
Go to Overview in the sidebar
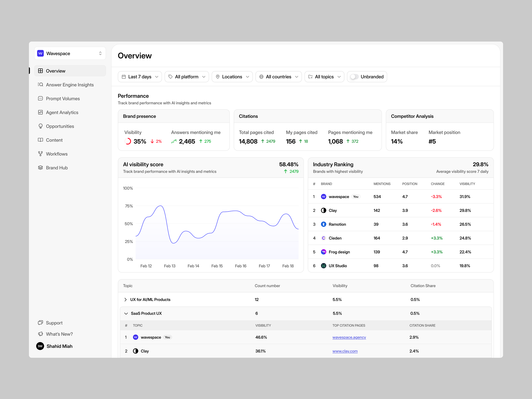coord(70,71)
